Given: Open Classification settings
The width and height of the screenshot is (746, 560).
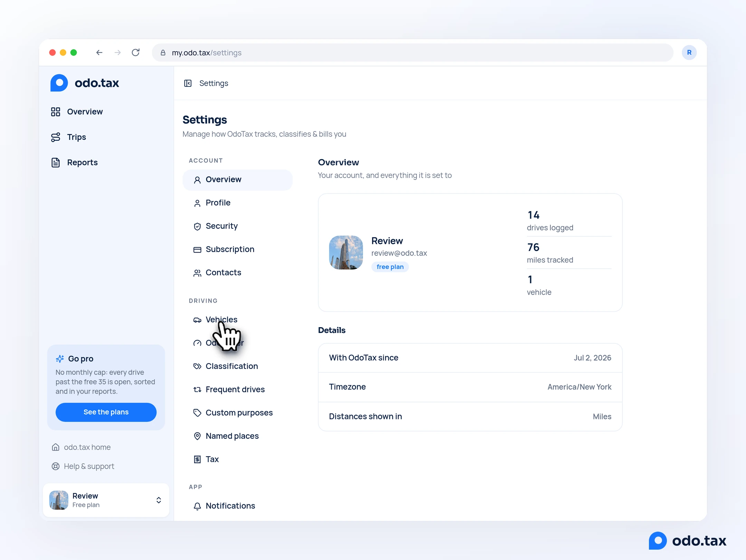Looking at the screenshot, I should click(237, 366).
